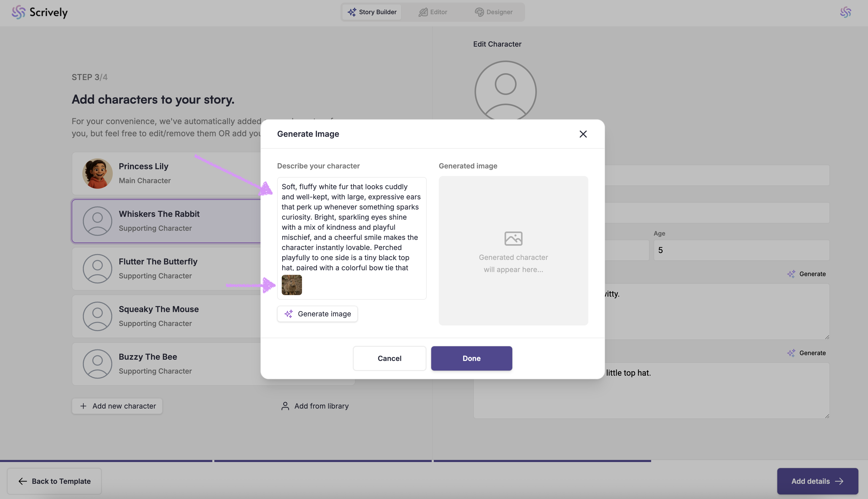Open Add from library

pyautogui.click(x=315, y=406)
